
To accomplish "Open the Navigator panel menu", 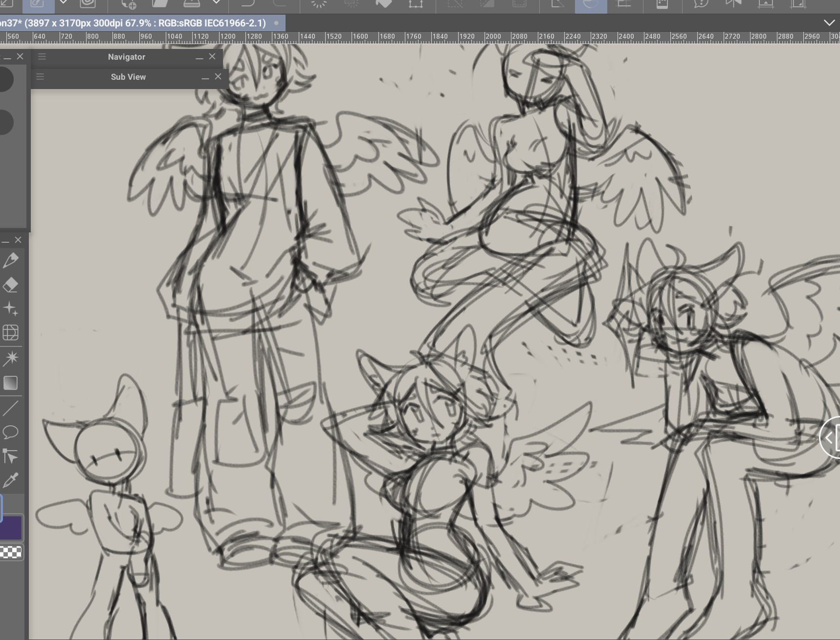I will pos(42,57).
